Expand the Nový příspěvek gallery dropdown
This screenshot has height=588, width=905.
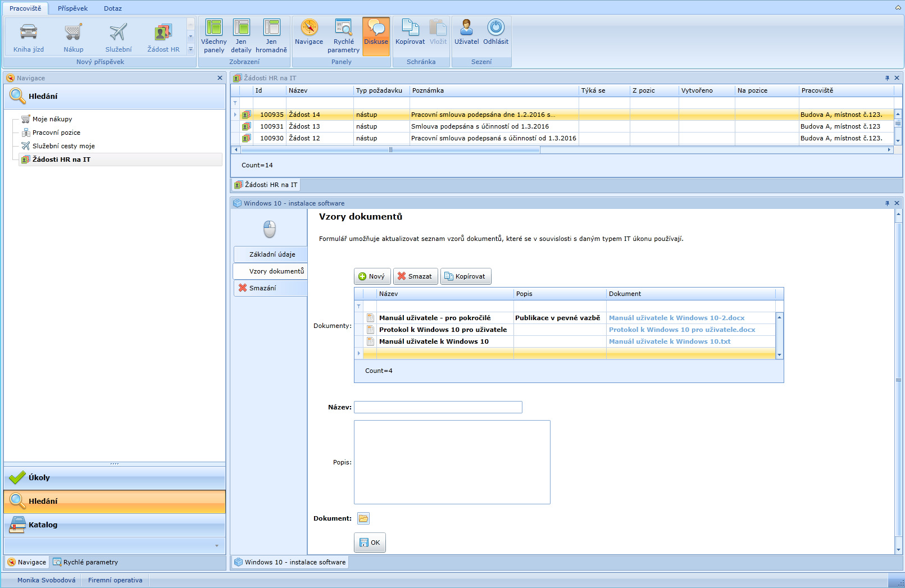tap(190, 49)
